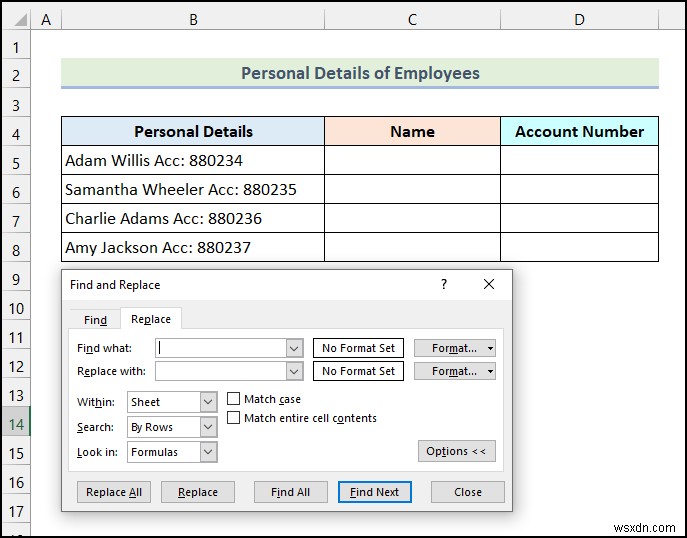Screen dimensions: 687x538
Task: Switch to the Find tab
Action: click(95, 320)
